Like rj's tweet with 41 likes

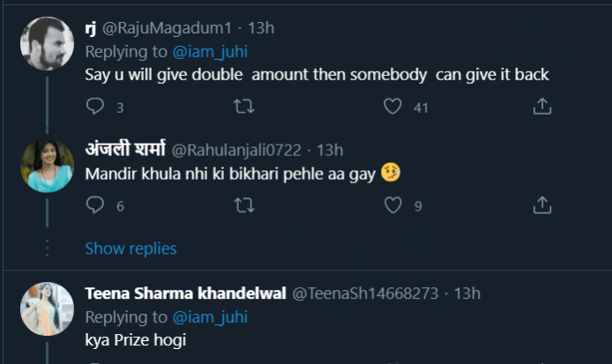(393, 107)
